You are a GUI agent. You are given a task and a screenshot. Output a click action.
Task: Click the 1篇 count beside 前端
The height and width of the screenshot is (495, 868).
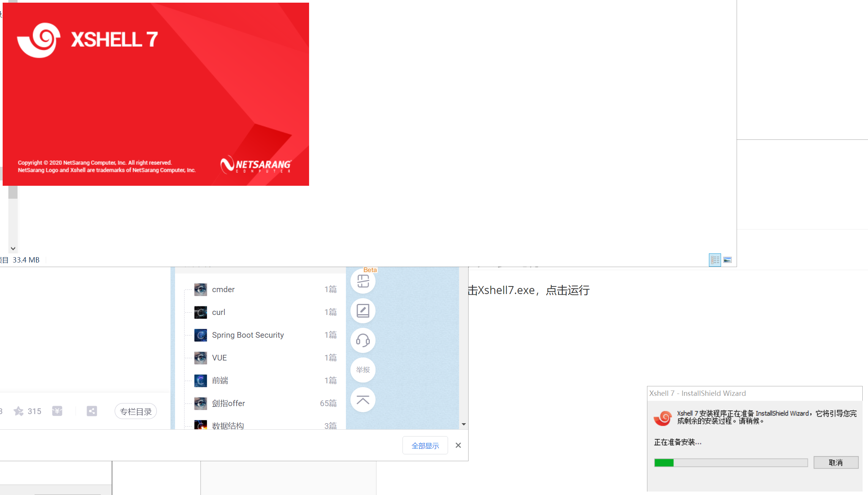[331, 381]
